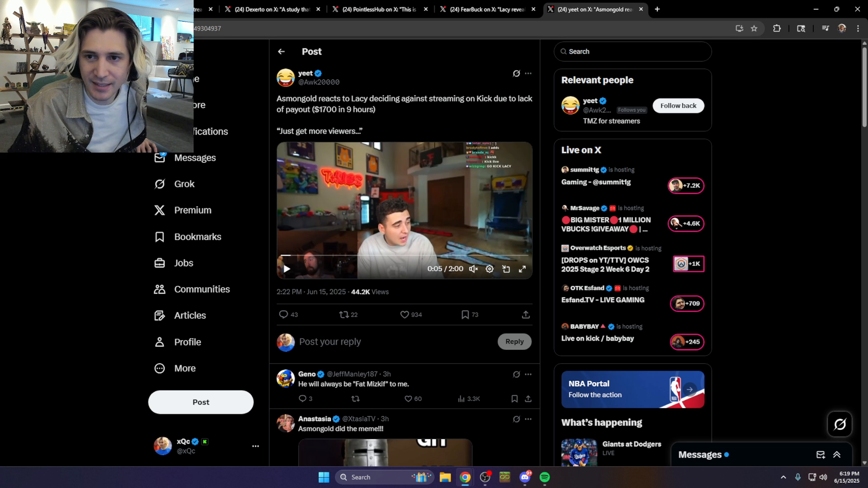
Task: Open the more options menu on yeet's post
Action: [x=529, y=74]
